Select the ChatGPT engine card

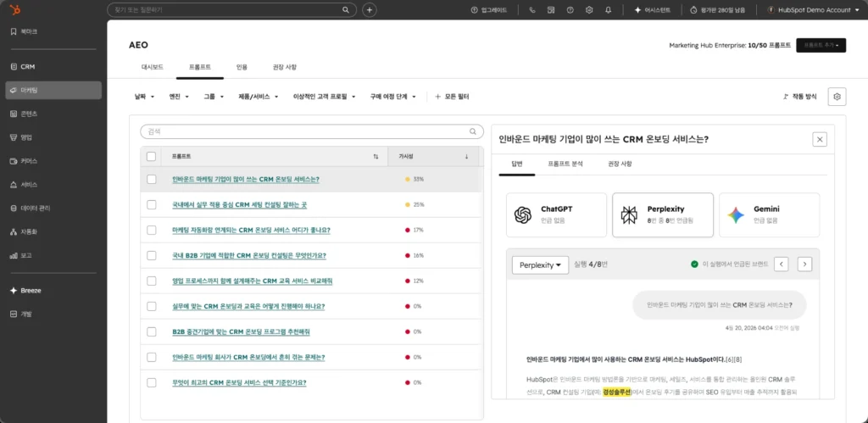(556, 214)
